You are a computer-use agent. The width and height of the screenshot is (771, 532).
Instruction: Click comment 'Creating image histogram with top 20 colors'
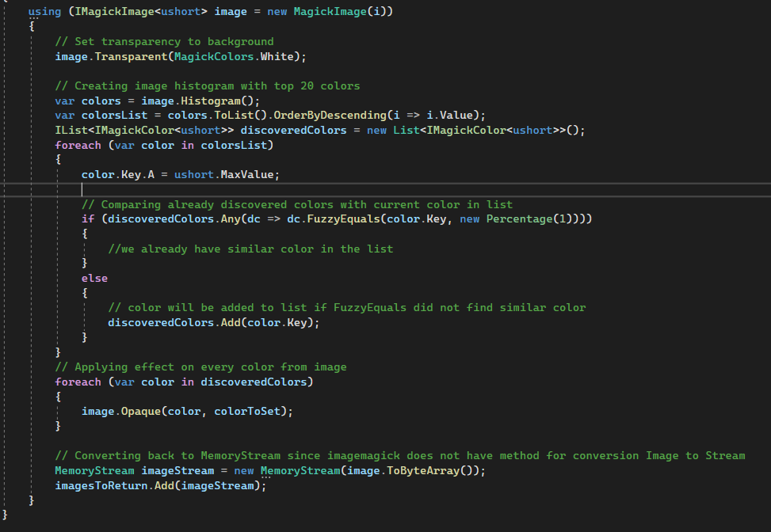(208, 86)
